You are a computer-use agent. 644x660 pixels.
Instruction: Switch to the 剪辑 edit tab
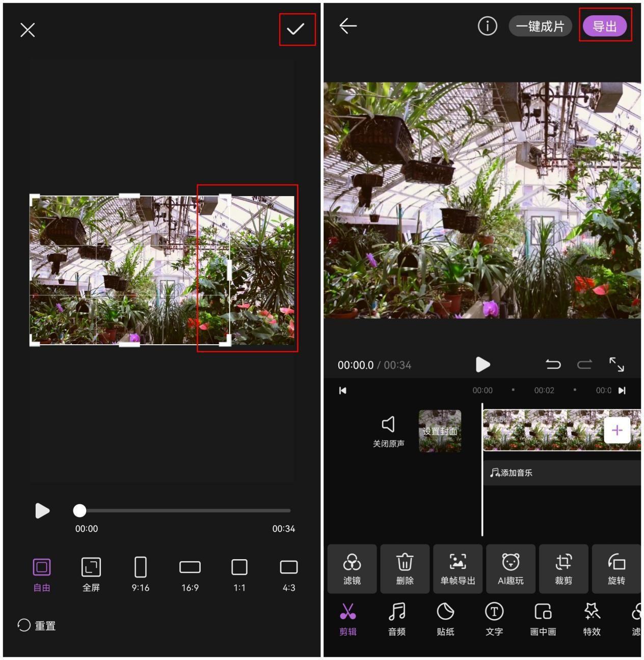point(348,619)
